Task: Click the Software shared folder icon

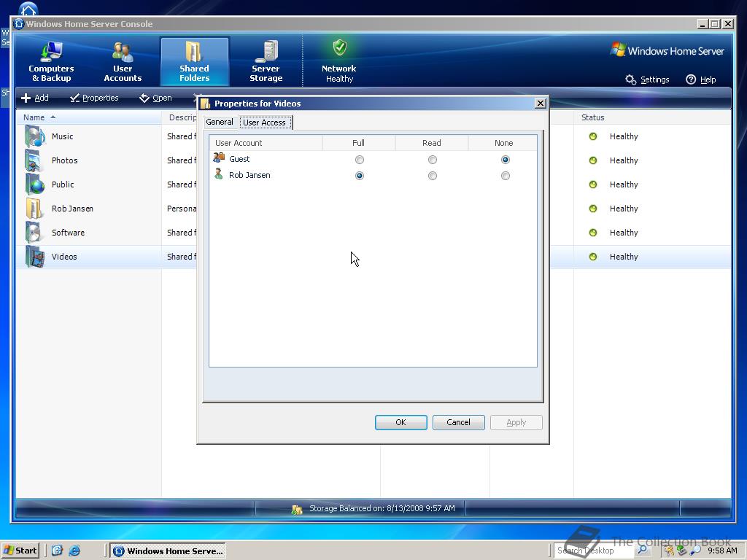Action: 35,233
